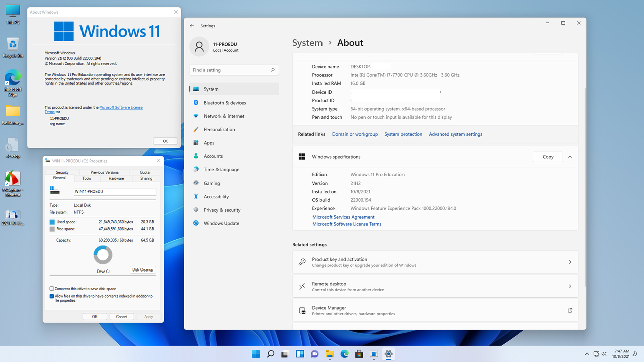
Task: Switch to the Hardware tab
Action: coord(116,178)
